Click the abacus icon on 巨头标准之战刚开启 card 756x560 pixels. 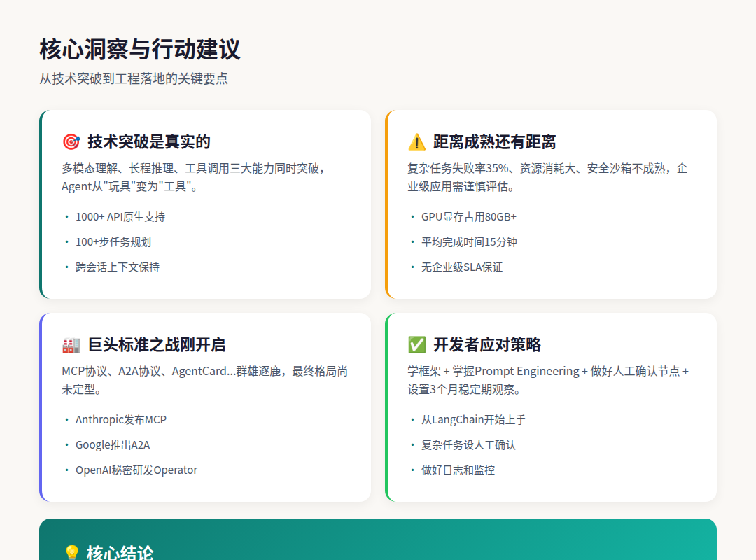[71, 344]
